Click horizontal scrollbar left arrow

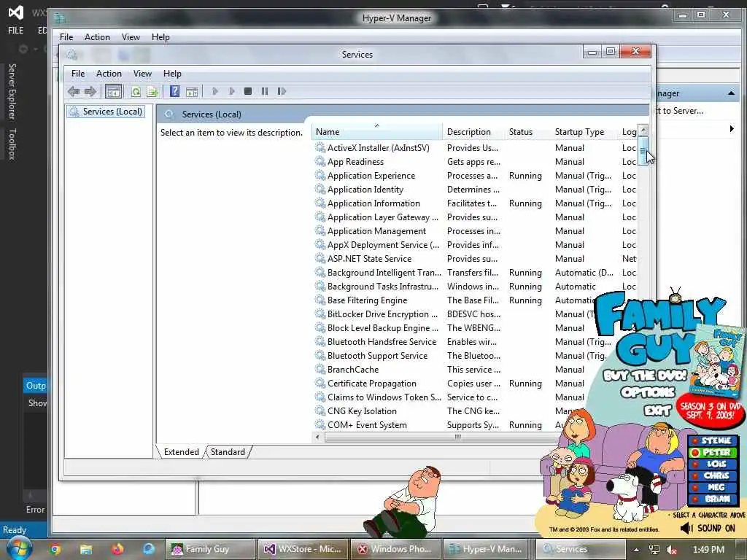pyautogui.click(x=318, y=437)
